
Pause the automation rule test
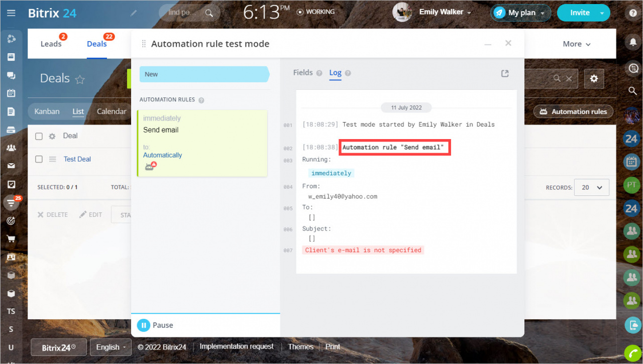click(155, 325)
